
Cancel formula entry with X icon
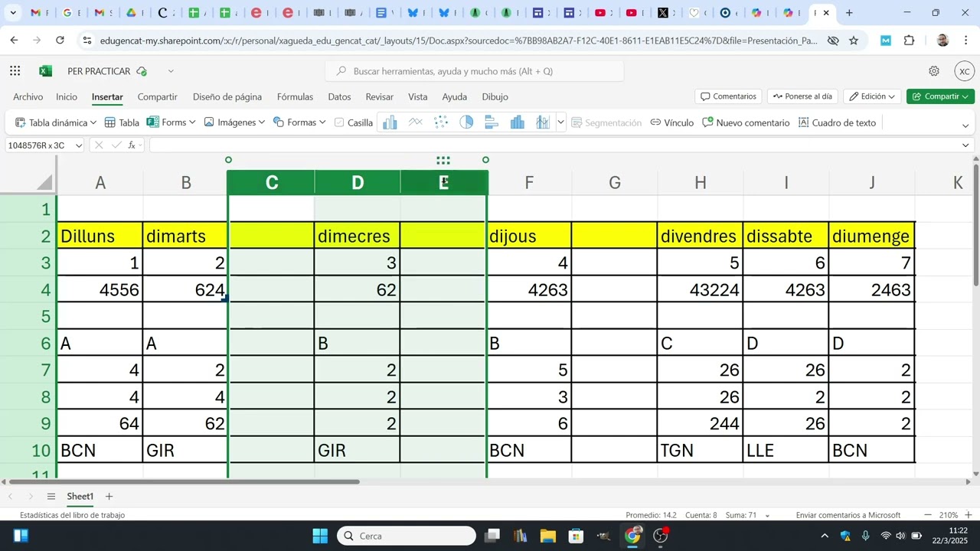pos(99,145)
